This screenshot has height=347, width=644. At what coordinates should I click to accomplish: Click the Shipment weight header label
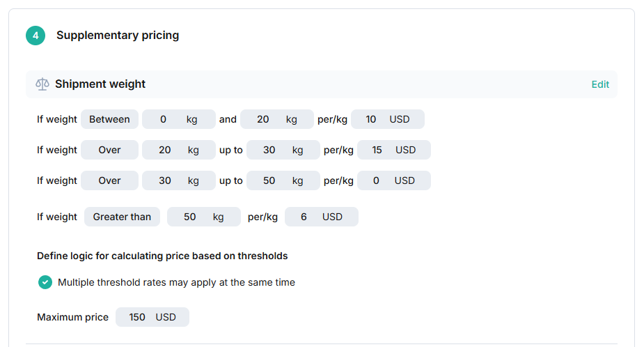click(x=100, y=84)
